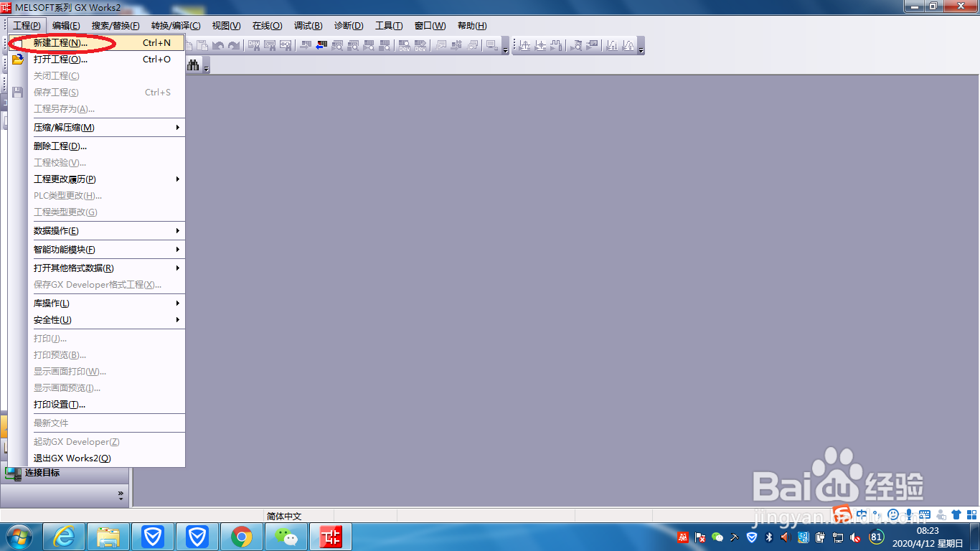Open the 窗口 menu

click(430, 25)
